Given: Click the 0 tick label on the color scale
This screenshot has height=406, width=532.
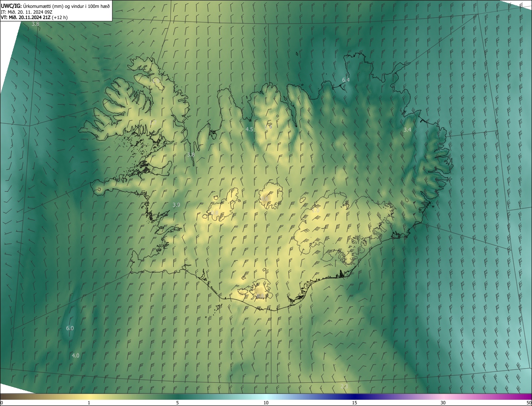Looking at the screenshot, I should pyautogui.click(x=2, y=403).
